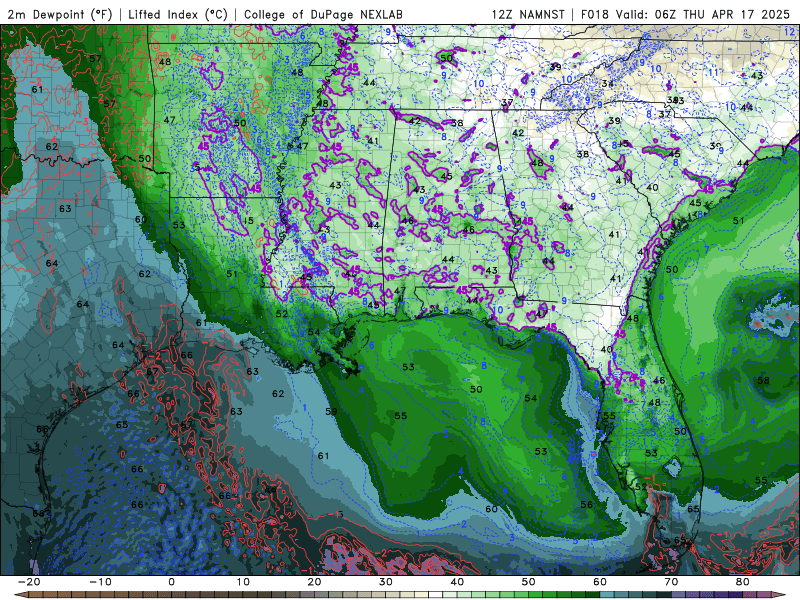Click the '58' dewpoint value over the Atlantic
Screen dimensions: 800x600
point(763,380)
